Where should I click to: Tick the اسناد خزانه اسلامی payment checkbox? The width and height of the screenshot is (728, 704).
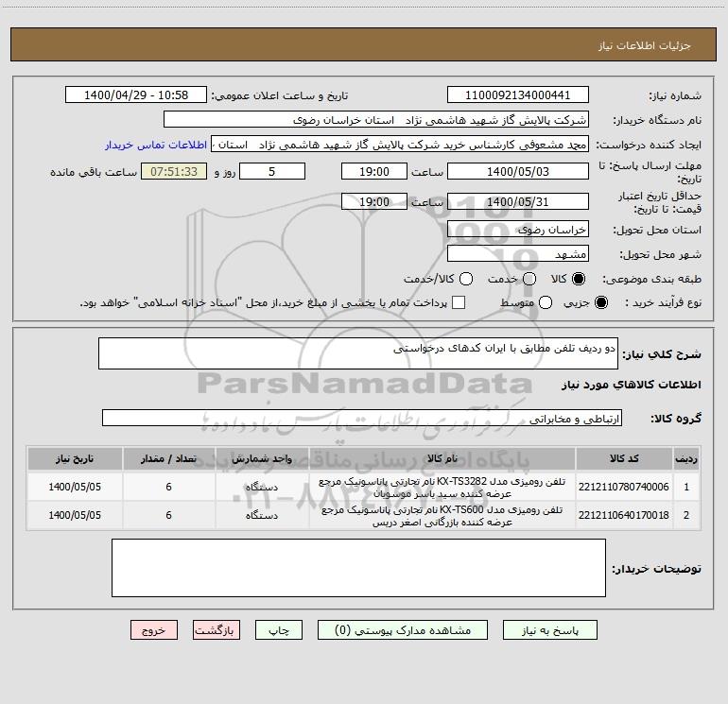(x=459, y=302)
